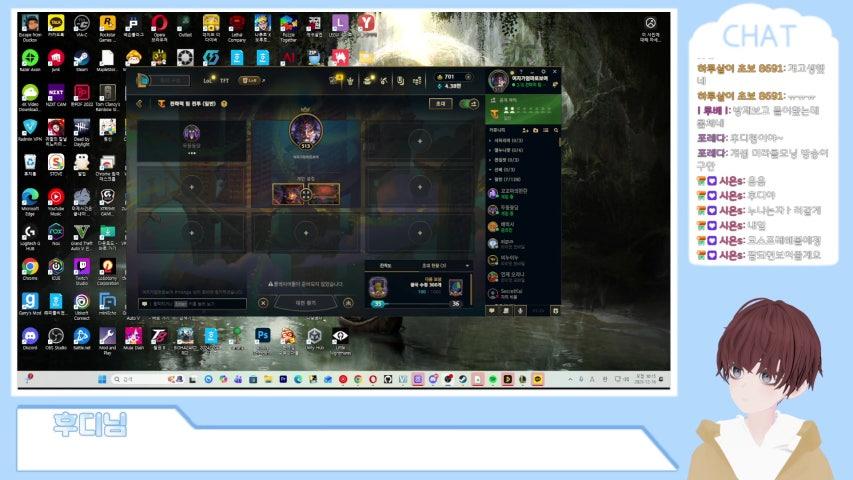Toggle the open party switch

(x=469, y=103)
